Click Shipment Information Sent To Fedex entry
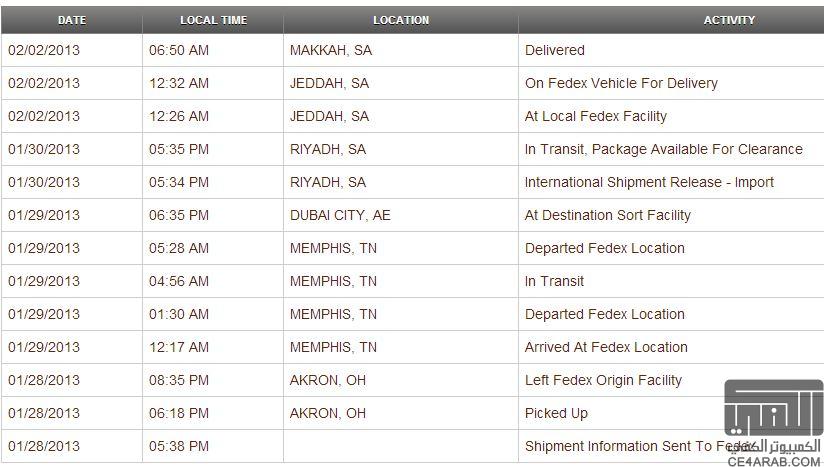Image resolution: width=824 pixels, height=467 pixels. (639, 447)
